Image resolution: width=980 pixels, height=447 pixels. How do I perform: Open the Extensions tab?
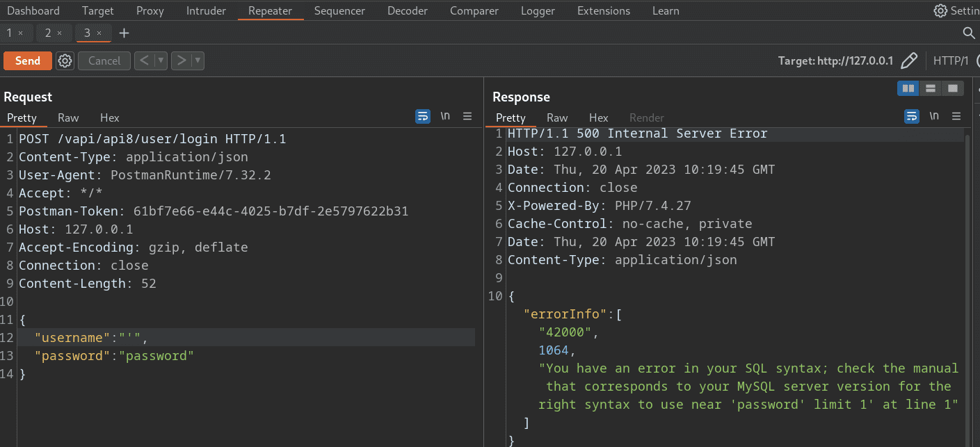click(604, 10)
